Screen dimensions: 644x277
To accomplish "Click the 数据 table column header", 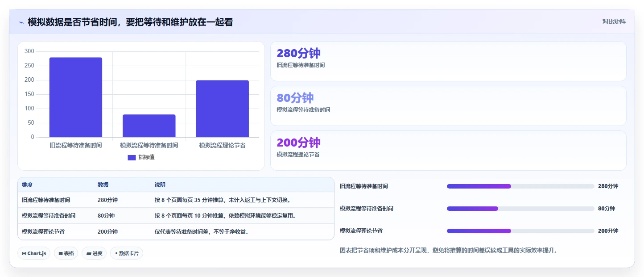I will click(x=103, y=185).
